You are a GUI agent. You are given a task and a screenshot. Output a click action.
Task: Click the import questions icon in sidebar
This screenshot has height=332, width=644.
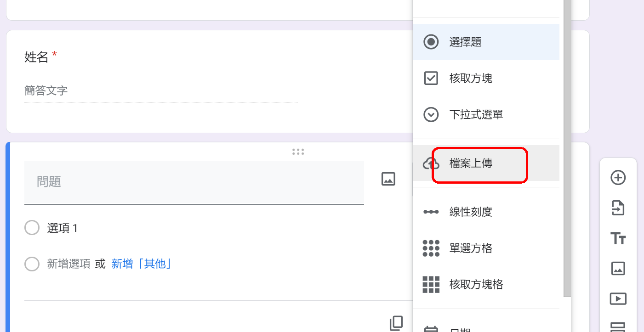click(x=618, y=208)
